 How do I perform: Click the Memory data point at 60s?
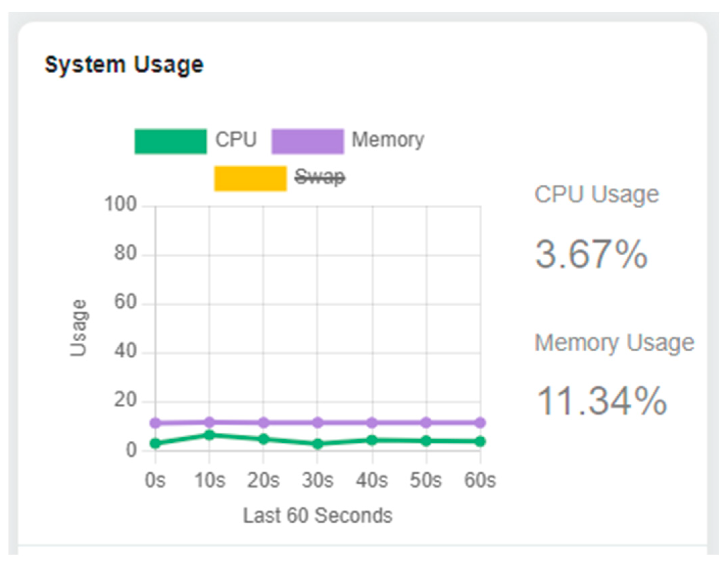click(x=481, y=422)
